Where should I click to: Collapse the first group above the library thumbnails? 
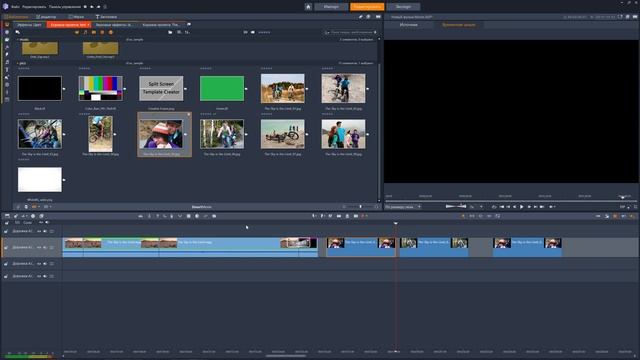point(18,40)
